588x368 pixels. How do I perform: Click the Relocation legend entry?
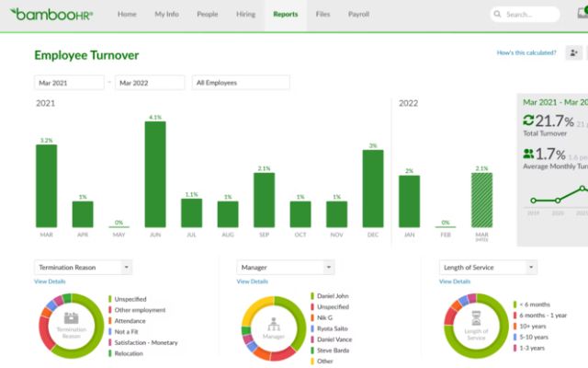point(126,353)
